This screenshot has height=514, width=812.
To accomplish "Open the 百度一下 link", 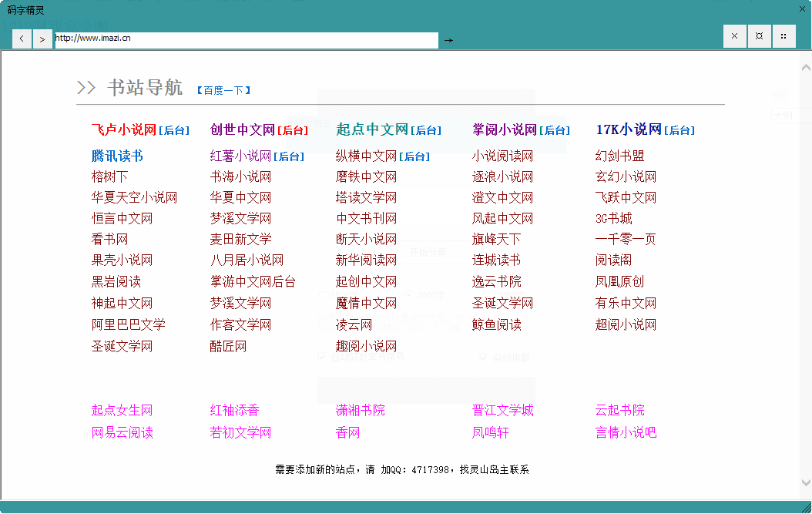I will point(223,91).
